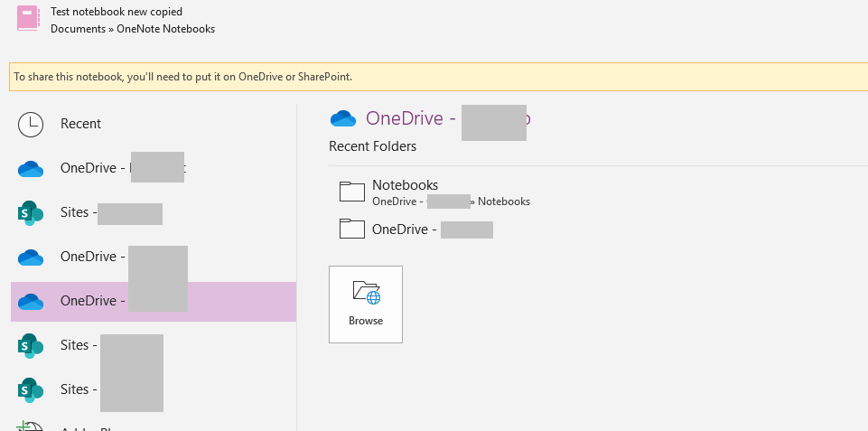Viewport: 868px width, 431px height.
Task: Choose the OneDrive entry just below Recent
Action: [154, 168]
